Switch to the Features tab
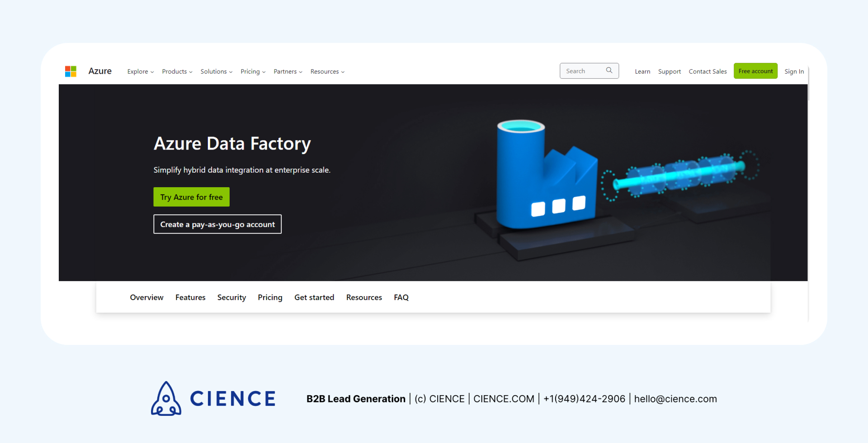Image resolution: width=868 pixels, height=443 pixels. click(x=190, y=297)
